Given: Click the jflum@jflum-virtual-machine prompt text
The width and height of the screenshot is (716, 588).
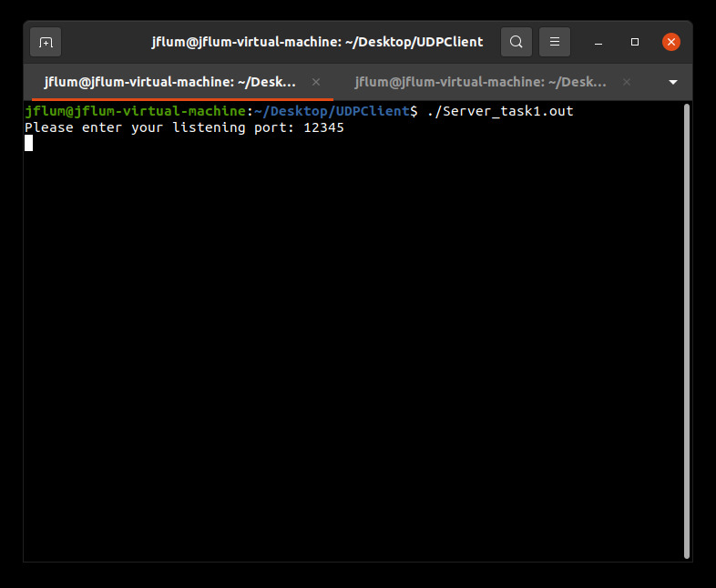Looking at the screenshot, I should (x=136, y=111).
